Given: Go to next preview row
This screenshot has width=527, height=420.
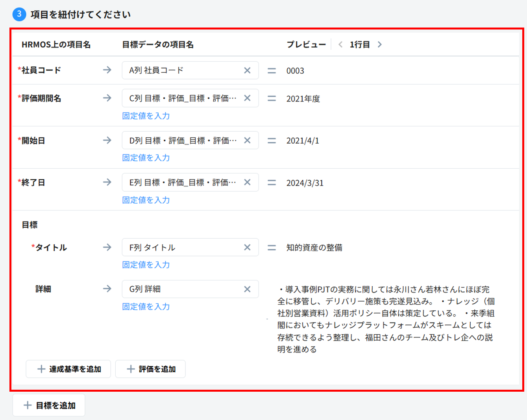Looking at the screenshot, I should [x=379, y=44].
